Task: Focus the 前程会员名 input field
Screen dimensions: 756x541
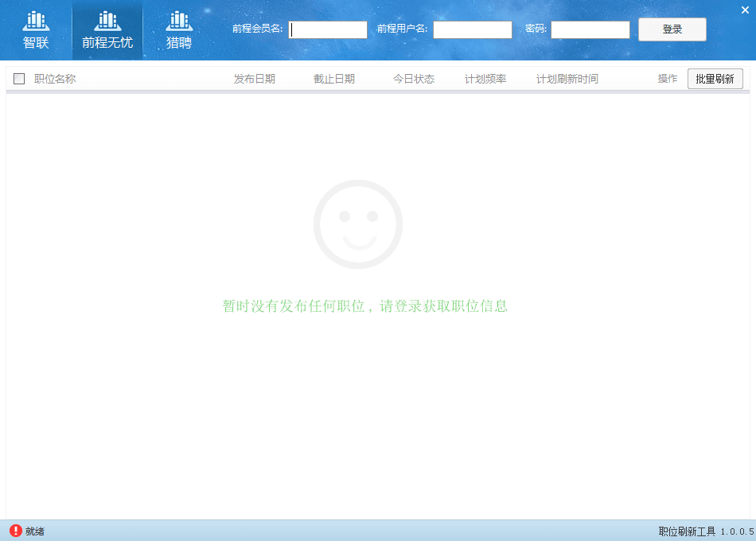Action: click(328, 29)
